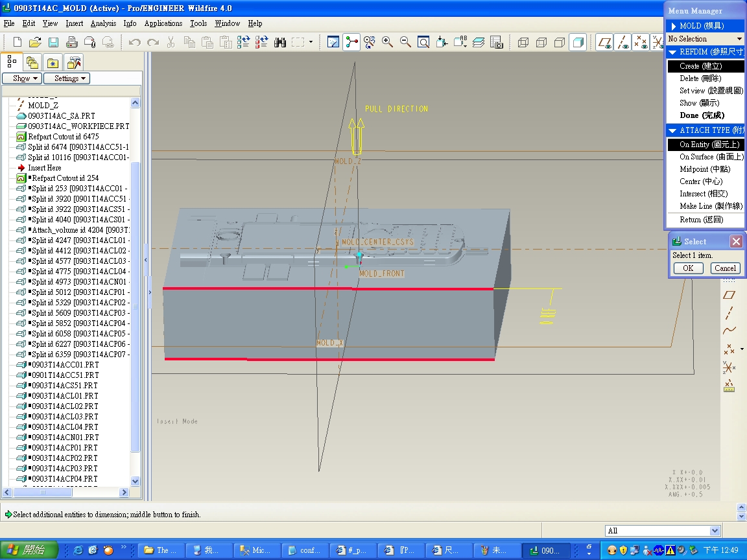747x560 pixels.
Task: Click the Redo arrow in the toolbar
Action: [x=153, y=42]
